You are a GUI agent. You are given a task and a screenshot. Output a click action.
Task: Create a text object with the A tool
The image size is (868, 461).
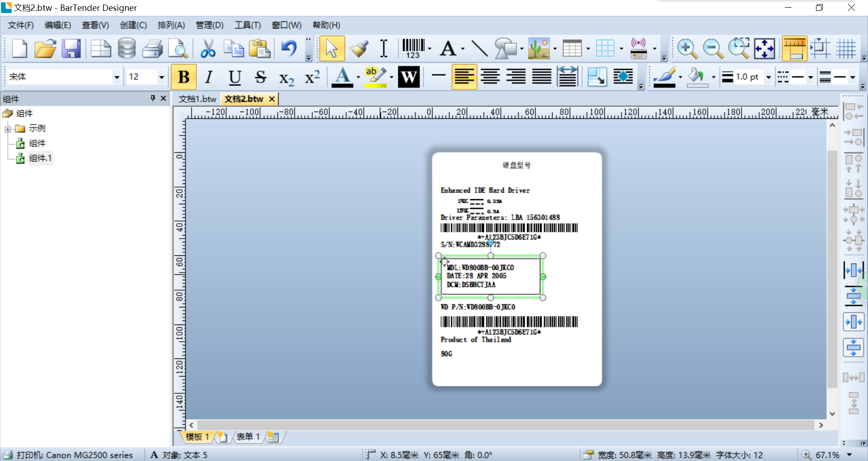[x=448, y=48]
